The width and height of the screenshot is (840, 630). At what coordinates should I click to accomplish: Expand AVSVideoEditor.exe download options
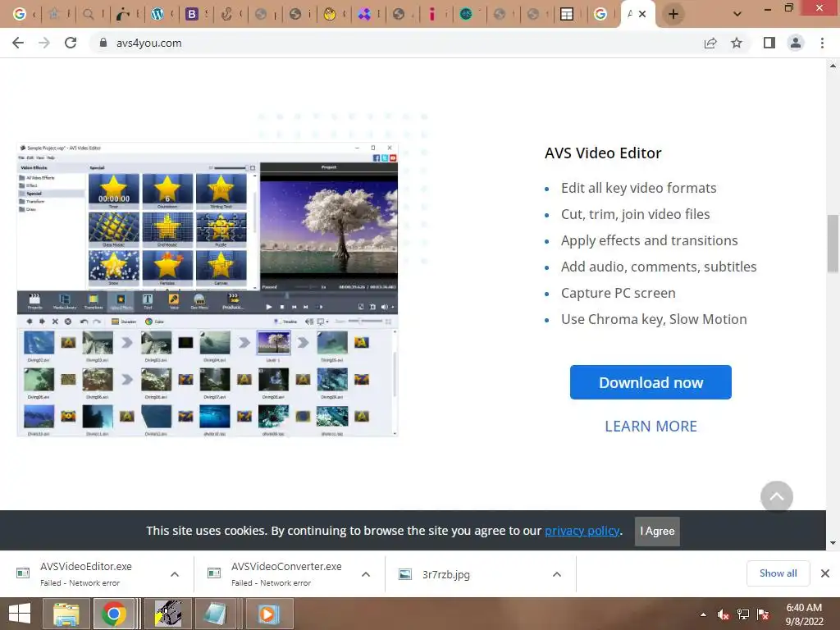click(x=175, y=574)
